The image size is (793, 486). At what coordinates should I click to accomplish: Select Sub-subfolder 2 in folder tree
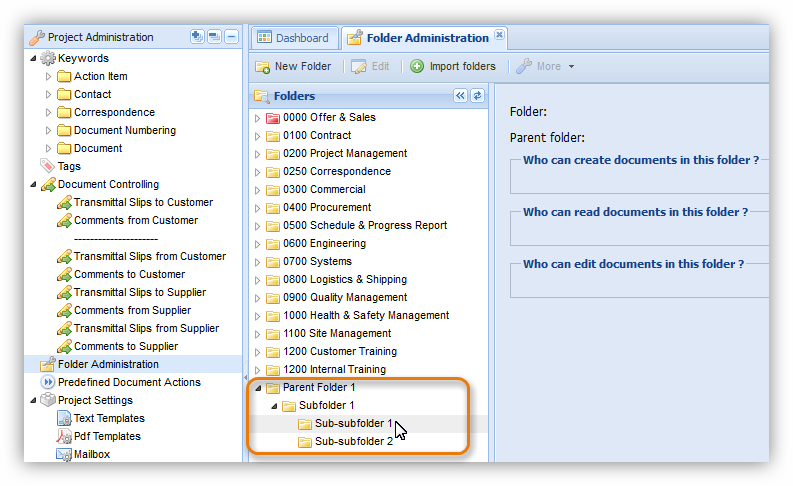point(353,441)
